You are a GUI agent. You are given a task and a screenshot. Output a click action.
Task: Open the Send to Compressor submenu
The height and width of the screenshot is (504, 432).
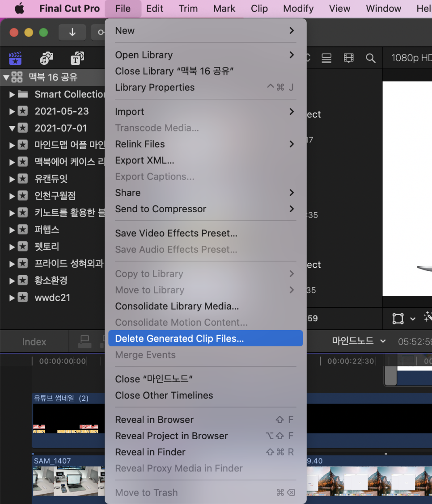click(x=205, y=209)
